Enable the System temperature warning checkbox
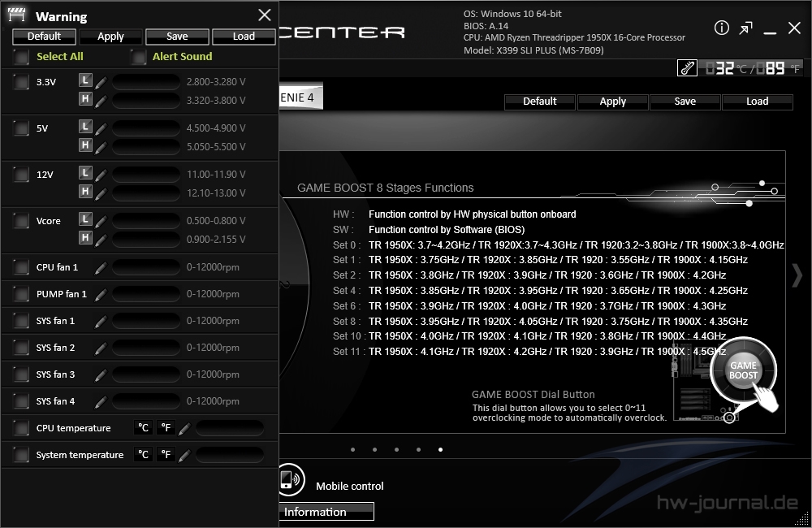 click(21, 455)
